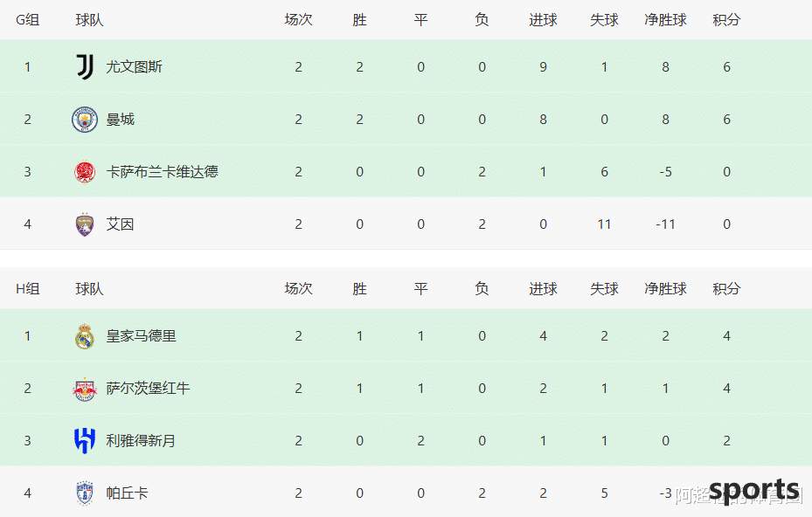812x517 pixels.
Task: Click the Pachuca club crest
Action: tap(85, 493)
